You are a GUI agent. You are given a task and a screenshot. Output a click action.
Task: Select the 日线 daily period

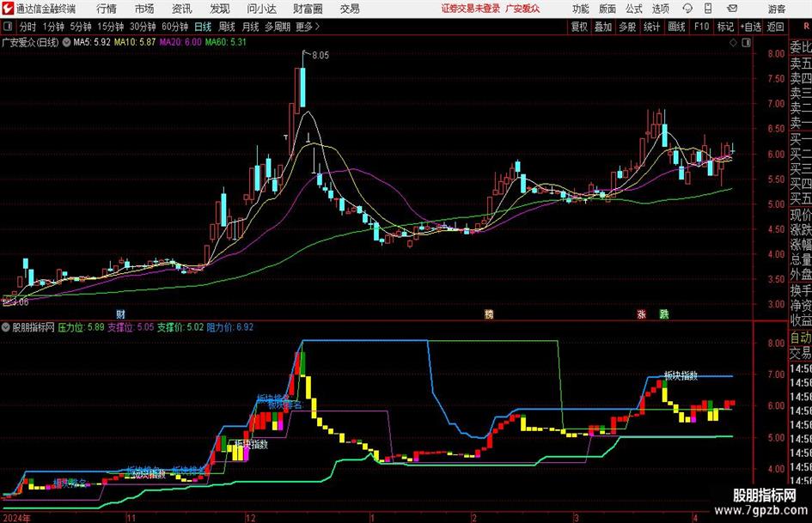coord(203,27)
